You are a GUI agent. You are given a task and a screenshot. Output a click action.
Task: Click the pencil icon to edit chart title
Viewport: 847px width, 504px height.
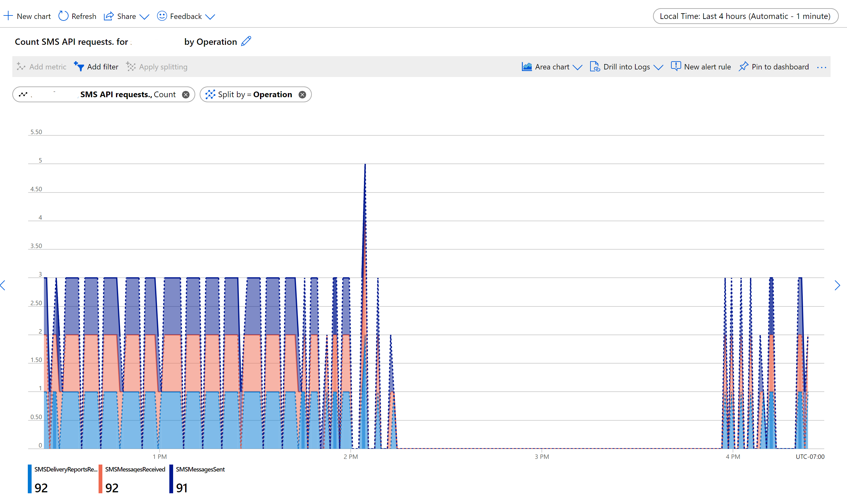[x=246, y=41]
